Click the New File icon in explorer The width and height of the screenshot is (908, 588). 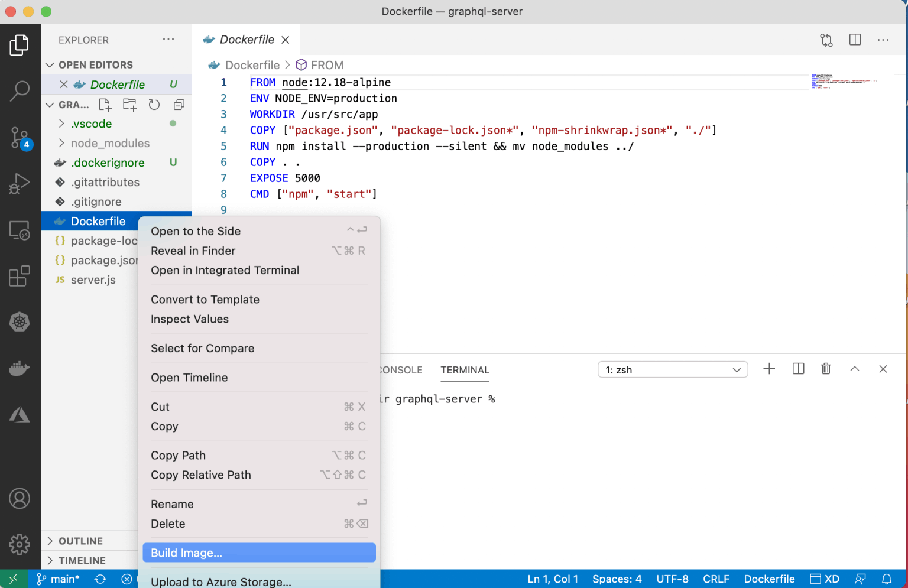click(x=105, y=105)
